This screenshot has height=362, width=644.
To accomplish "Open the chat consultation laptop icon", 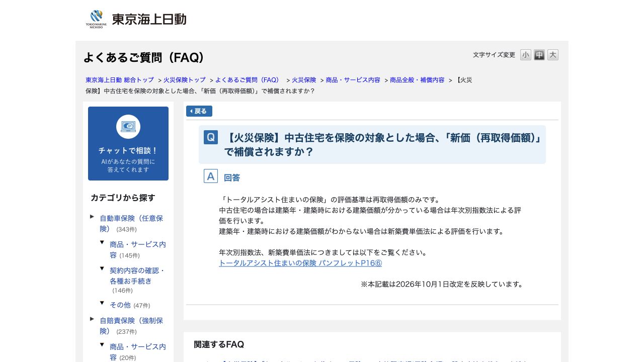I will (128, 127).
